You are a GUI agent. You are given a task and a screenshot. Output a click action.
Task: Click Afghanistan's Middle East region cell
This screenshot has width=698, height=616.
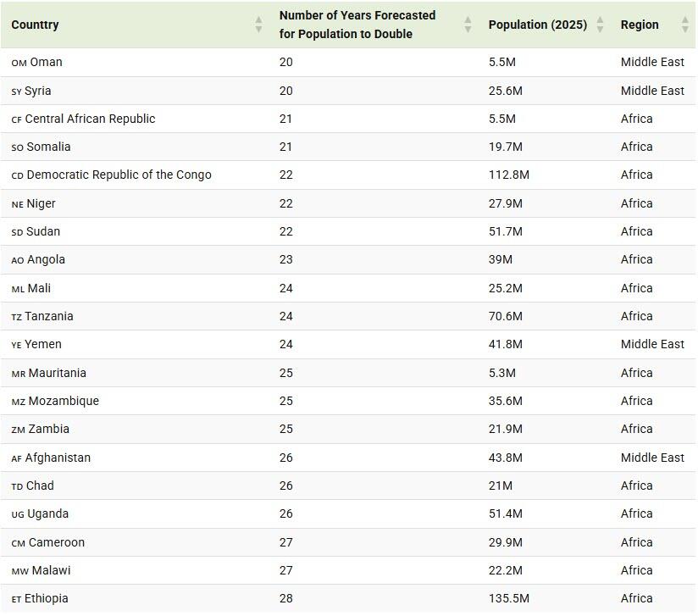point(651,458)
